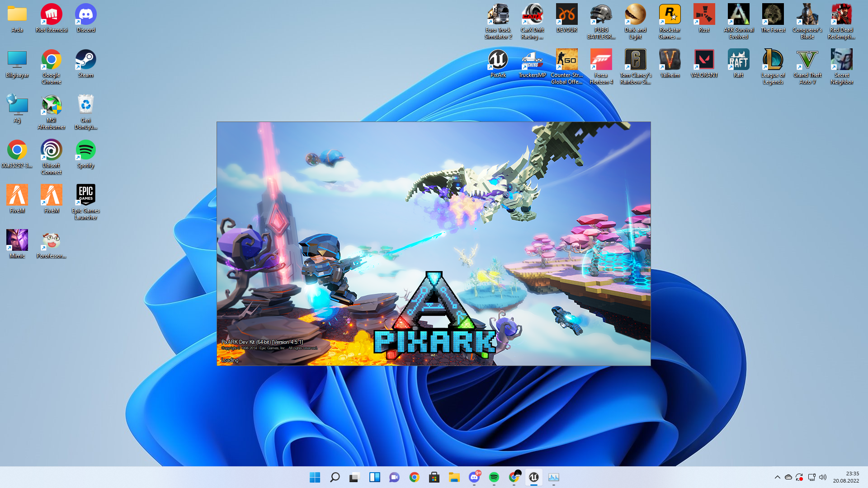Open the Raft game shortcut
The height and width of the screenshot is (488, 868).
738,63
